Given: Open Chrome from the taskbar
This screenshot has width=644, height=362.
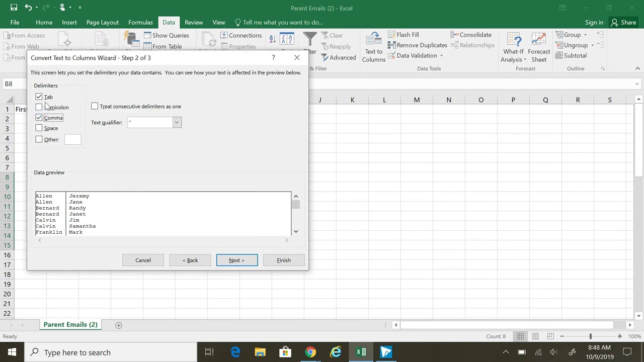Looking at the screenshot, I should 310,352.
